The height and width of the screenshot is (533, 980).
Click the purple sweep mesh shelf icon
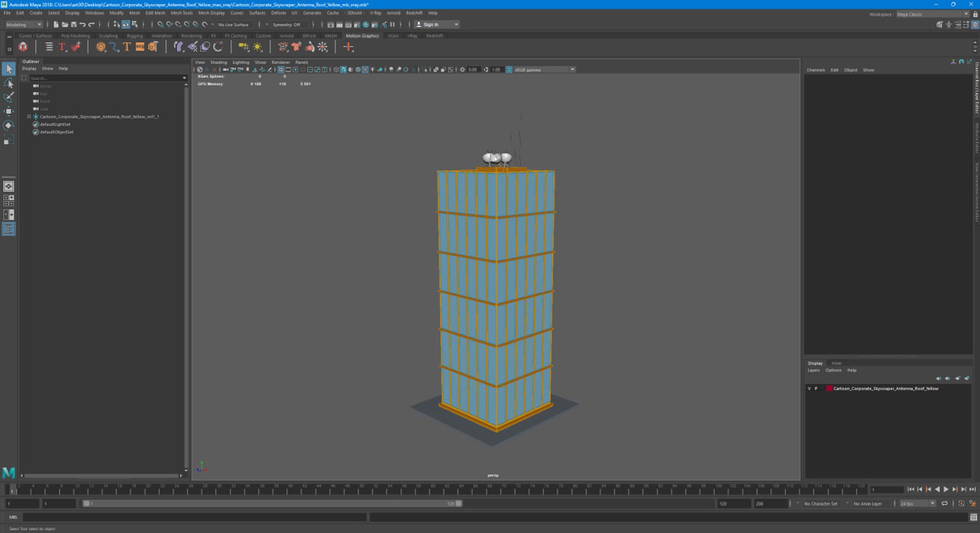pyautogui.click(x=179, y=47)
